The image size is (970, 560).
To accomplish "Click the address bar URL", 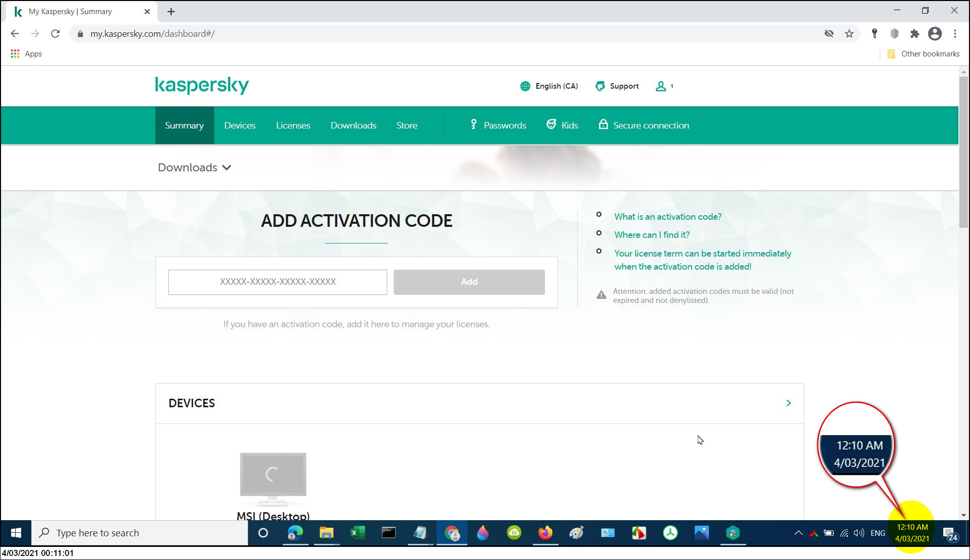I will click(x=152, y=34).
